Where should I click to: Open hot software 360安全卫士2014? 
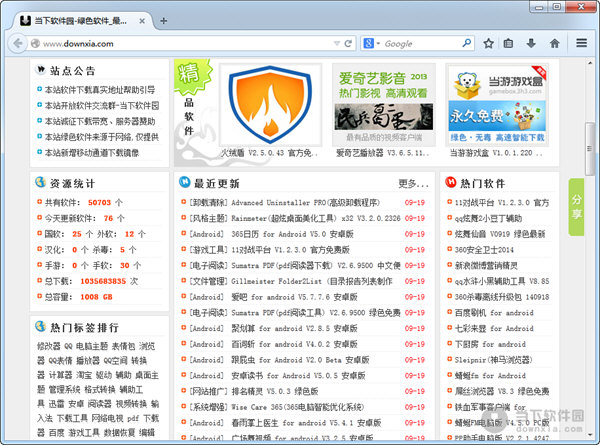coord(484,250)
